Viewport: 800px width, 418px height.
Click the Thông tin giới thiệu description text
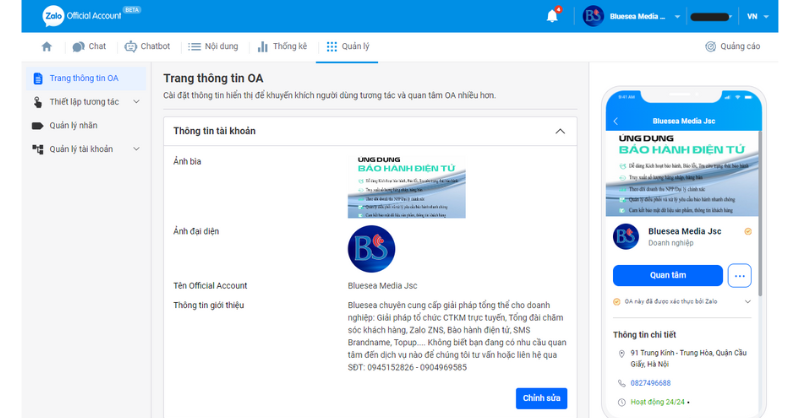click(457, 336)
